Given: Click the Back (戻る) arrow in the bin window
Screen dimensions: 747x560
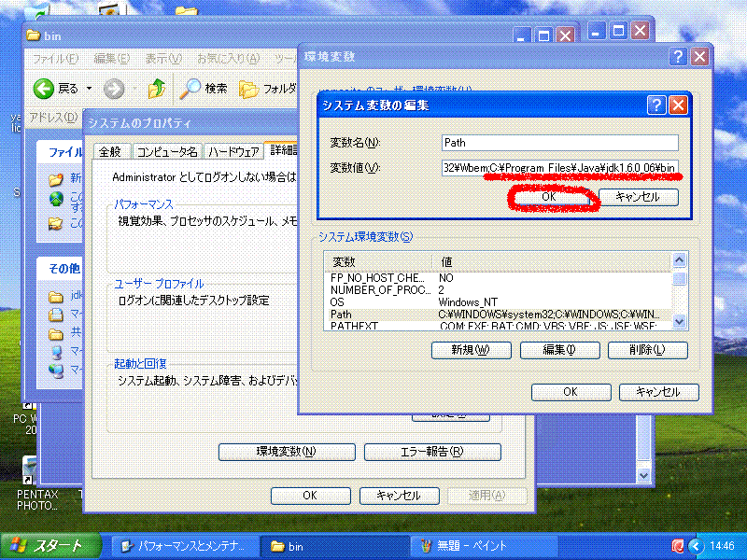Looking at the screenshot, I should pyautogui.click(x=44, y=89).
